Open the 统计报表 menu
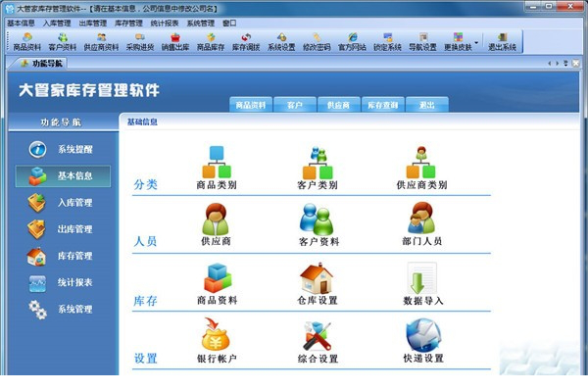The image size is (588, 390). click(165, 23)
